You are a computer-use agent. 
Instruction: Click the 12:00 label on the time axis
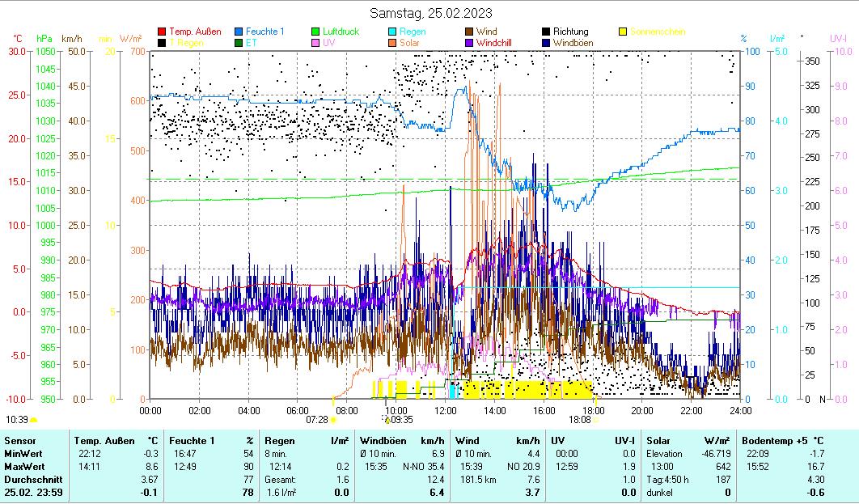pyautogui.click(x=445, y=410)
